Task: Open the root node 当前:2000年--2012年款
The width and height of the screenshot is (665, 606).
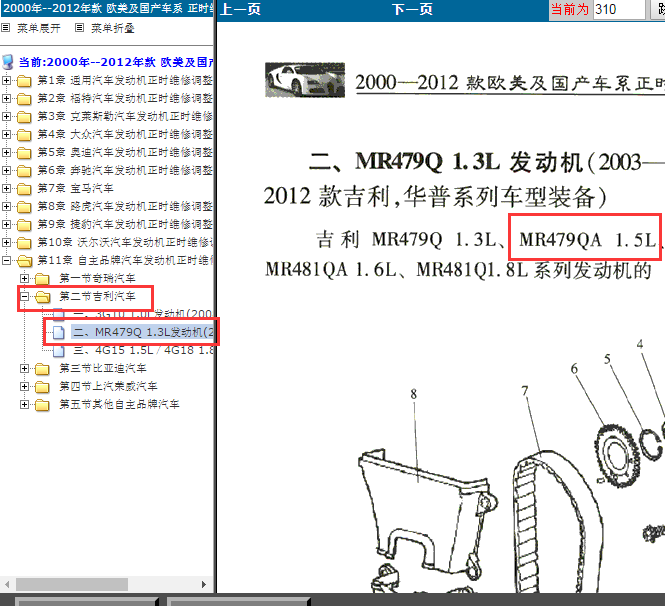Action: 115,62
